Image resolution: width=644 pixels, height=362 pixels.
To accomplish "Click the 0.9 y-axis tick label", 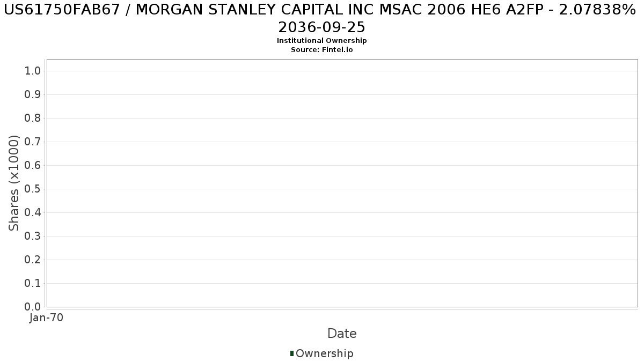I will [x=33, y=95].
